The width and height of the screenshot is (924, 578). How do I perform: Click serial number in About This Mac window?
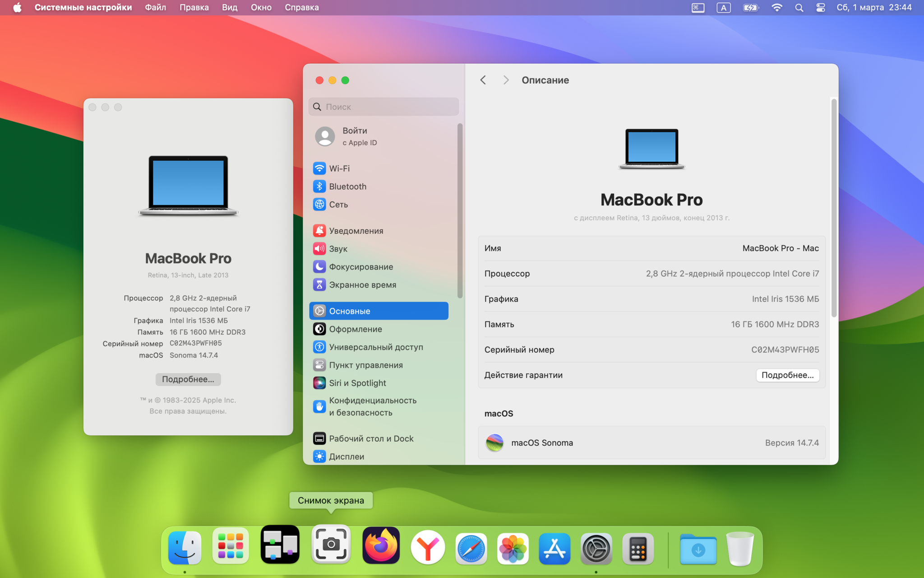(x=195, y=343)
